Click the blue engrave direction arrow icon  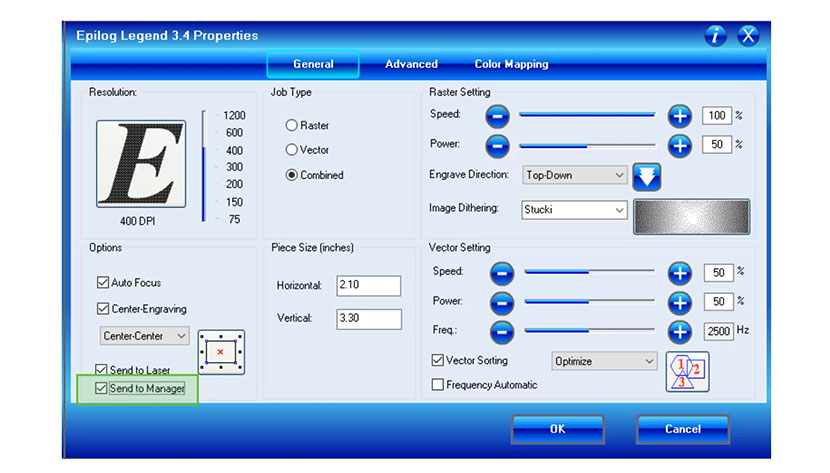pyautogui.click(x=648, y=176)
